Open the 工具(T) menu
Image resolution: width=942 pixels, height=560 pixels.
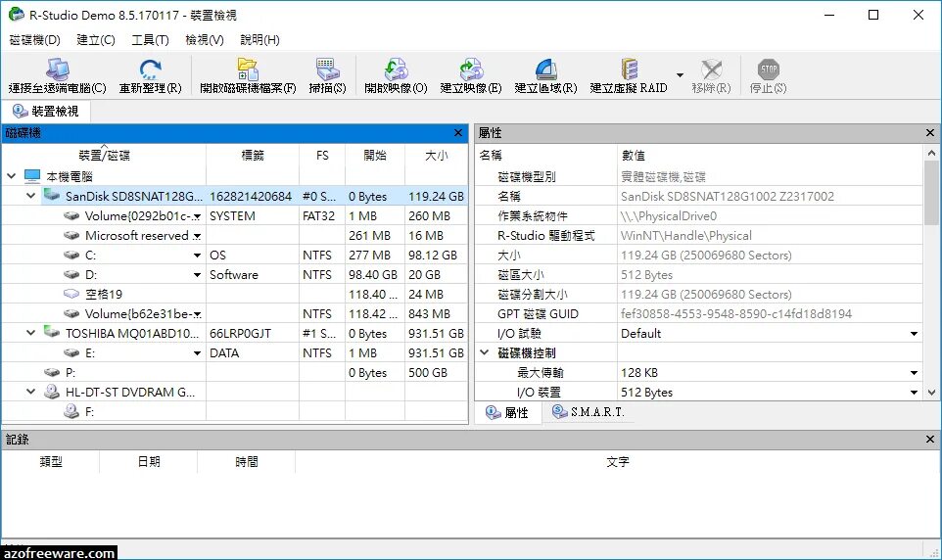pyautogui.click(x=150, y=40)
